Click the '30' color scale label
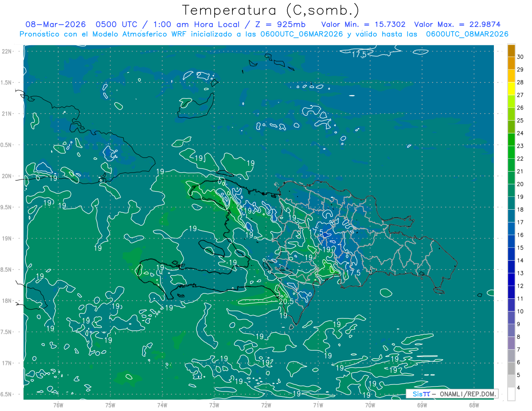This screenshot has height=411, width=532. tap(520, 57)
